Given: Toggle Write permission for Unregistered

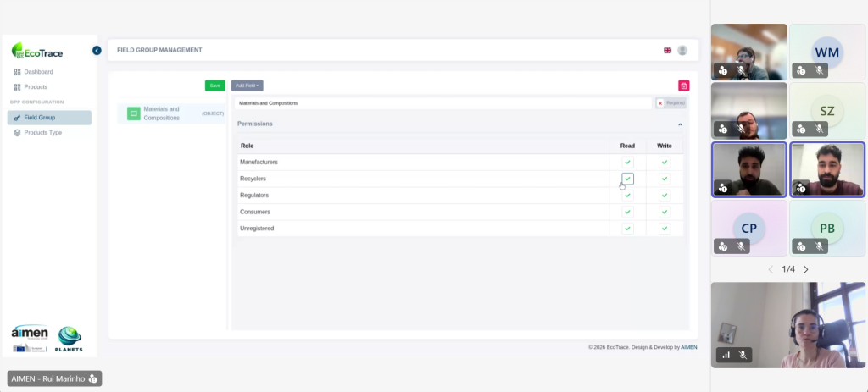Looking at the screenshot, I should 665,229.
